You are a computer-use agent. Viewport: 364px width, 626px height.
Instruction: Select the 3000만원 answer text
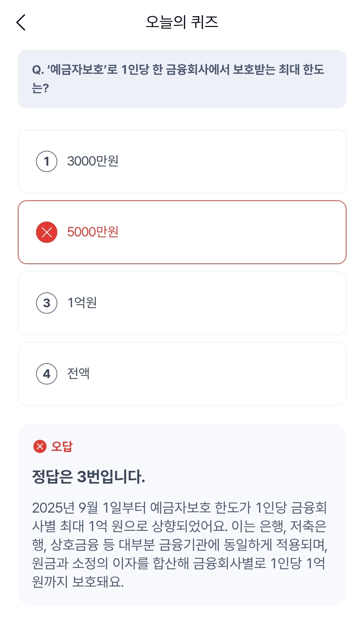point(93,161)
